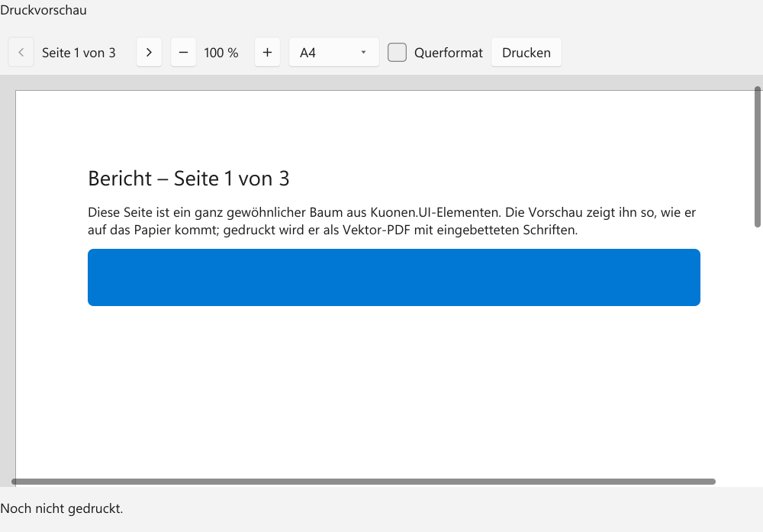Select the 'Seite 1 von 3' page indicator
763x532 pixels.
pyautogui.click(x=79, y=53)
